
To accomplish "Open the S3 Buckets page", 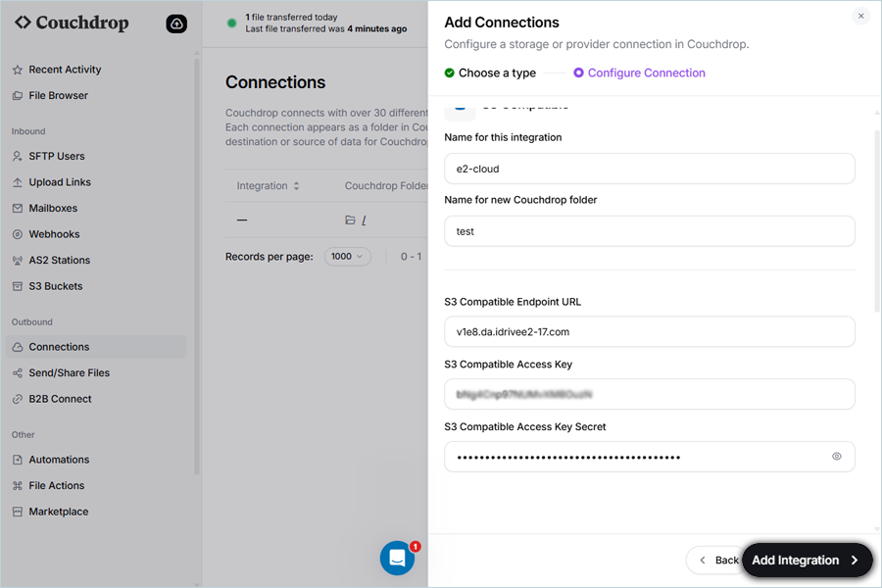I will 55,286.
